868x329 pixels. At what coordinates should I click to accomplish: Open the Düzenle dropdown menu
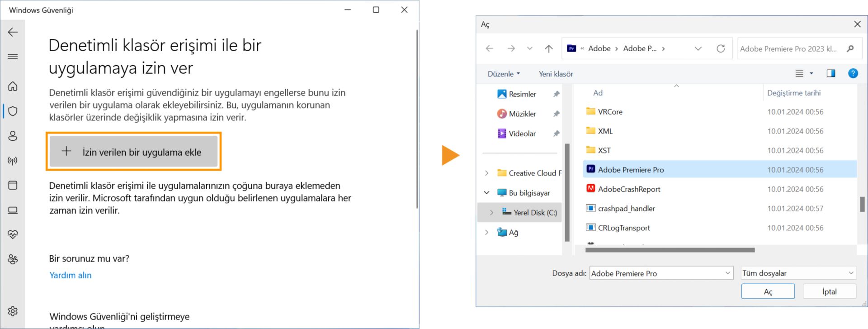pyautogui.click(x=504, y=74)
